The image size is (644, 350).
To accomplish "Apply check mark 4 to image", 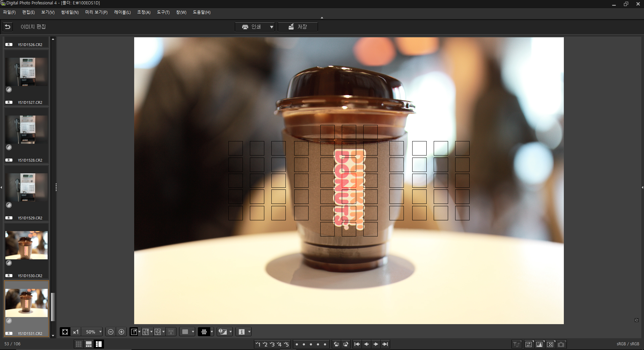I will point(279,344).
